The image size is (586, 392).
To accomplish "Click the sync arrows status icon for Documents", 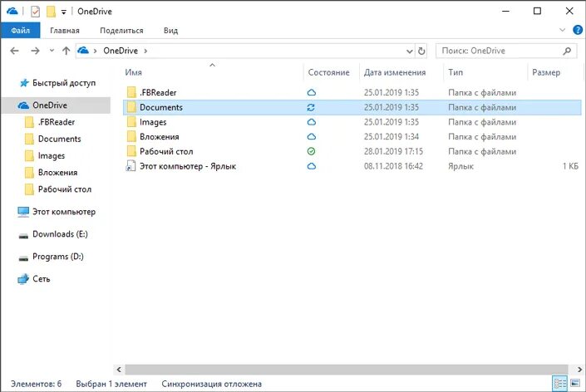I will click(311, 107).
